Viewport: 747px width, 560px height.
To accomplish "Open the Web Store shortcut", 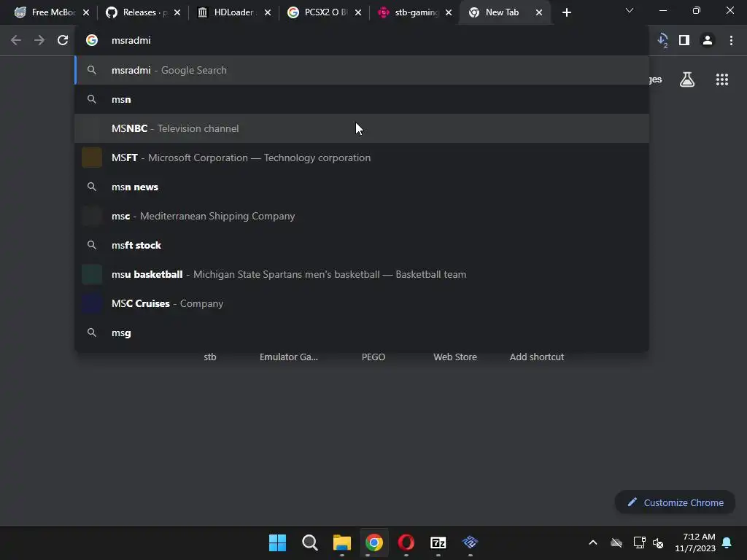I will pyautogui.click(x=455, y=357).
